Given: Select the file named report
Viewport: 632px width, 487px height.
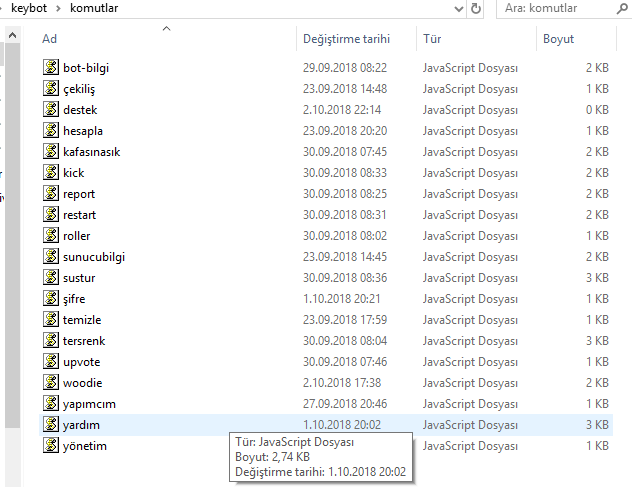Looking at the screenshot, I should click(x=79, y=194).
